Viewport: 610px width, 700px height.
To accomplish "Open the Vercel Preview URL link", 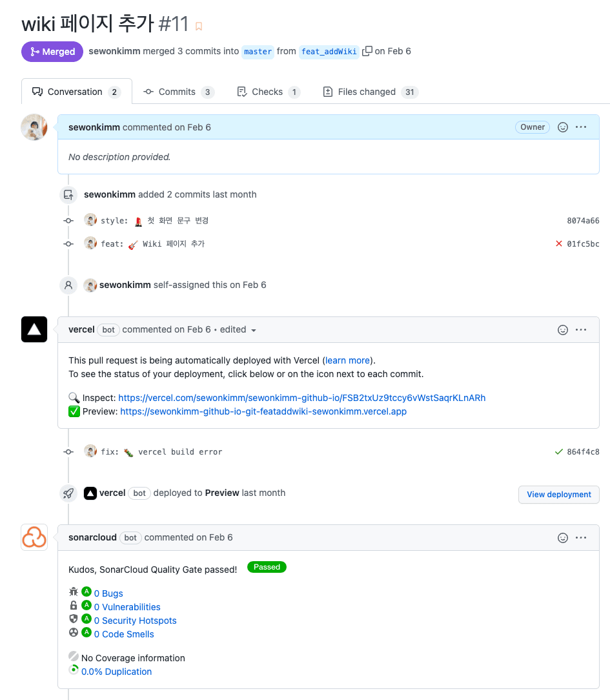I will click(263, 411).
